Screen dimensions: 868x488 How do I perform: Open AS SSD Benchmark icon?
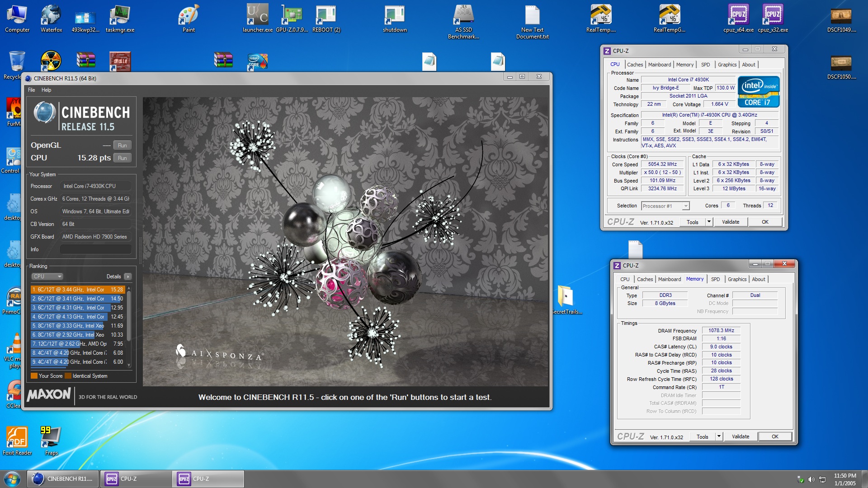(463, 22)
